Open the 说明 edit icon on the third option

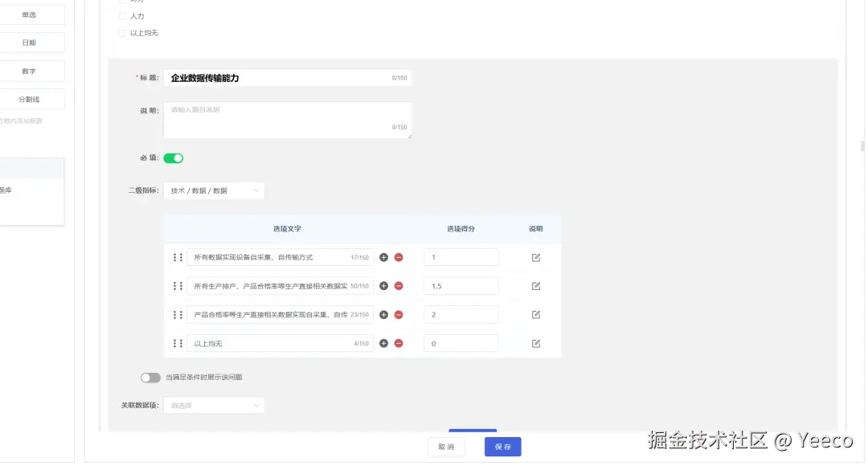[x=535, y=314]
